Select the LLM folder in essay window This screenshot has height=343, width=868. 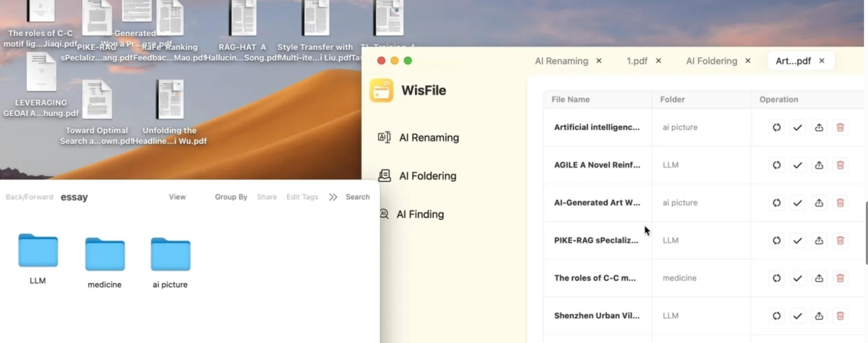pos(38,259)
